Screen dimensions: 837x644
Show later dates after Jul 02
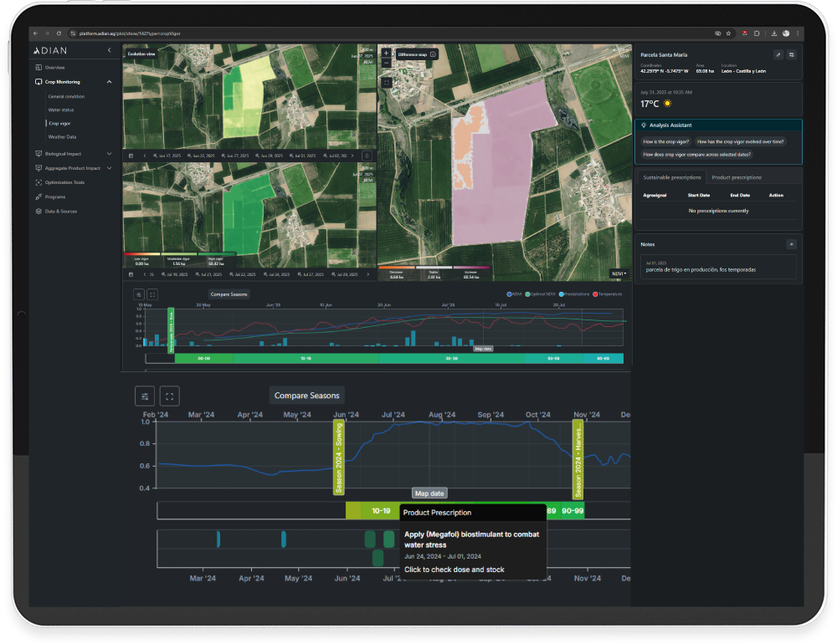(x=352, y=156)
